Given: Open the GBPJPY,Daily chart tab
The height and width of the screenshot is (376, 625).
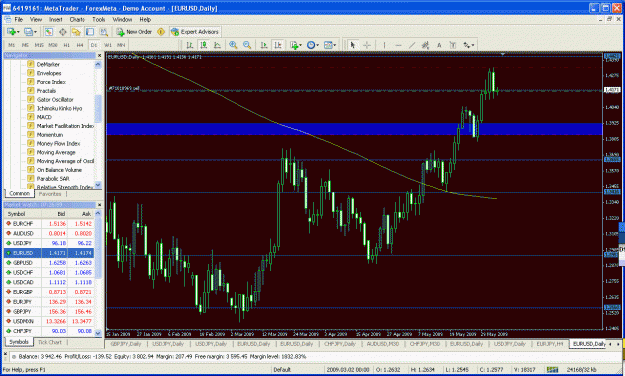Looking at the screenshot, I should point(126,344).
